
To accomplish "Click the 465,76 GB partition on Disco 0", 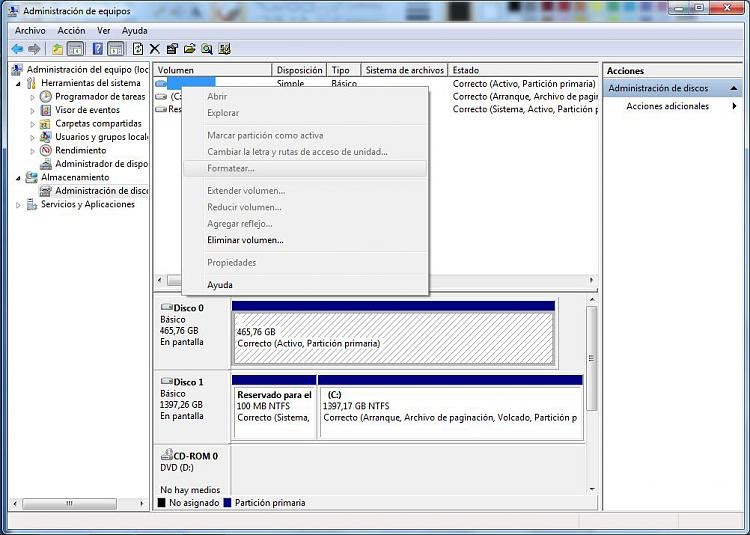I will (393, 338).
